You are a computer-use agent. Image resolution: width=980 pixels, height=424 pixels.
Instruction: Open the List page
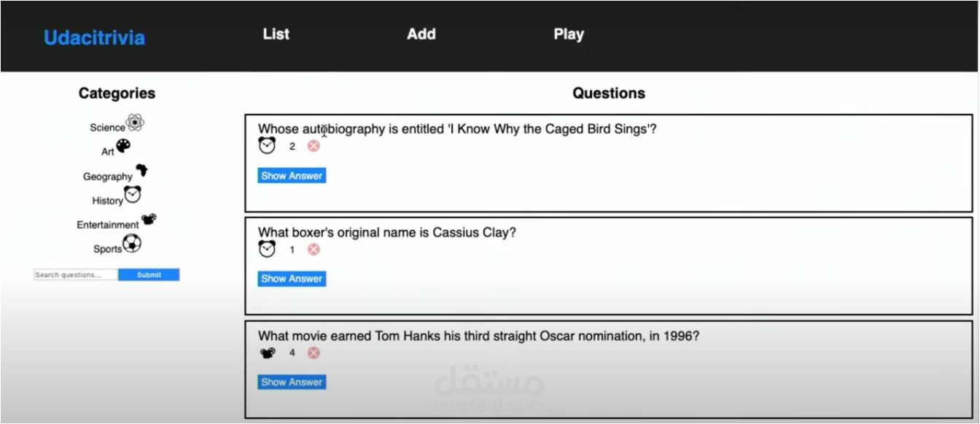(276, 34)
